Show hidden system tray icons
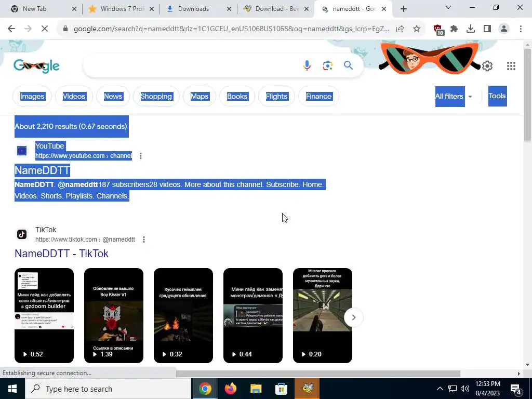Screen dimensions: 532x399 point(440,389)
